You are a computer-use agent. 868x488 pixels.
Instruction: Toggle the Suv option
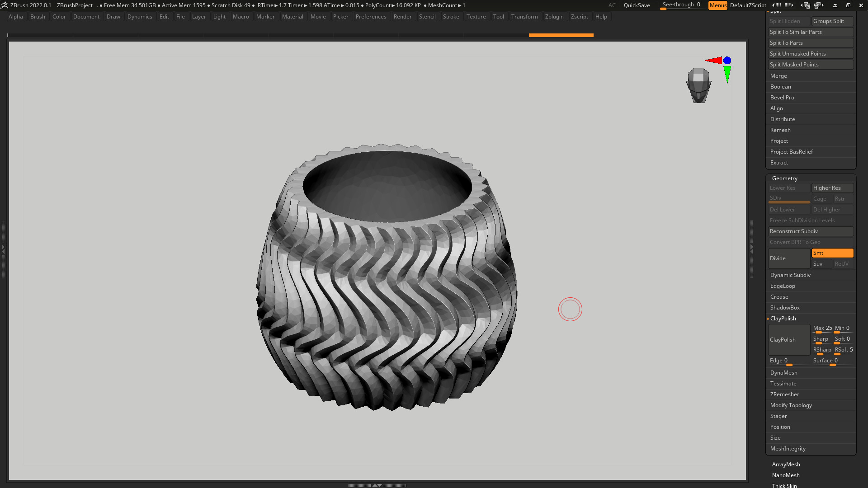click(x=821, y=264)
